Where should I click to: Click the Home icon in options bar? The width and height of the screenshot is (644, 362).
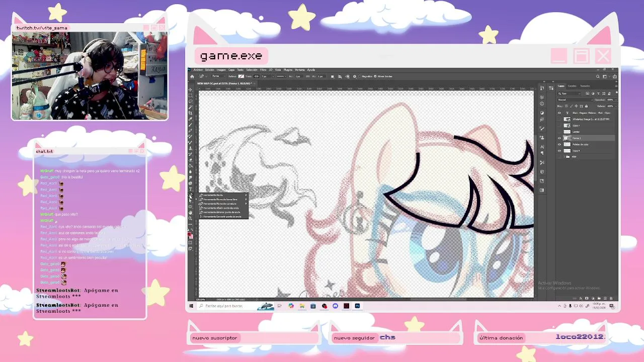point(192,76)
